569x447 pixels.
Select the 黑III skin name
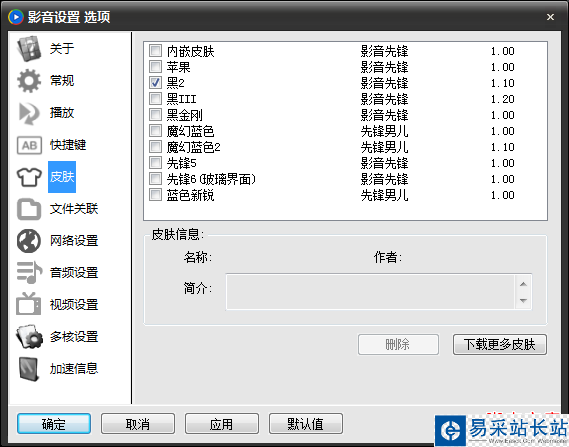[x=181, y=99]
